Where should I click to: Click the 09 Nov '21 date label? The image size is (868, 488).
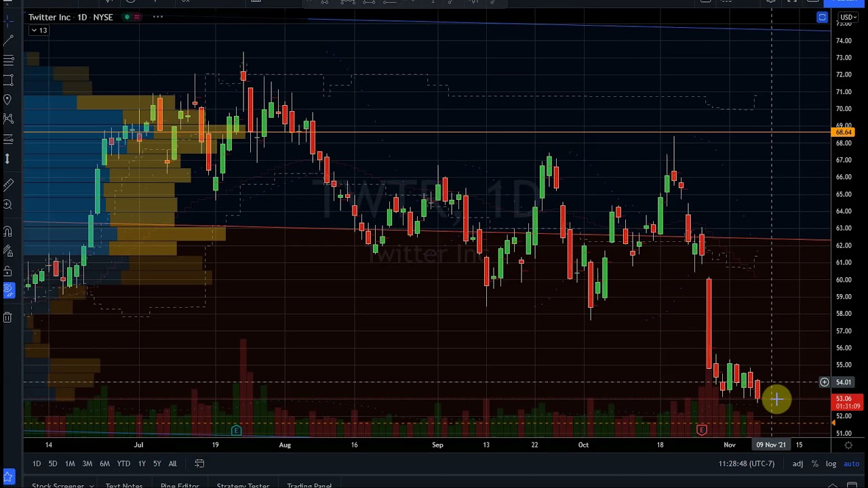point(771,445)
